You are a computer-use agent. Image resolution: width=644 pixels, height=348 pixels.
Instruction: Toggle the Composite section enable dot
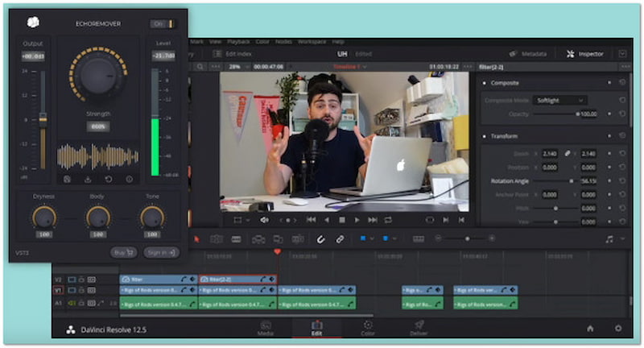click(485, 83)
